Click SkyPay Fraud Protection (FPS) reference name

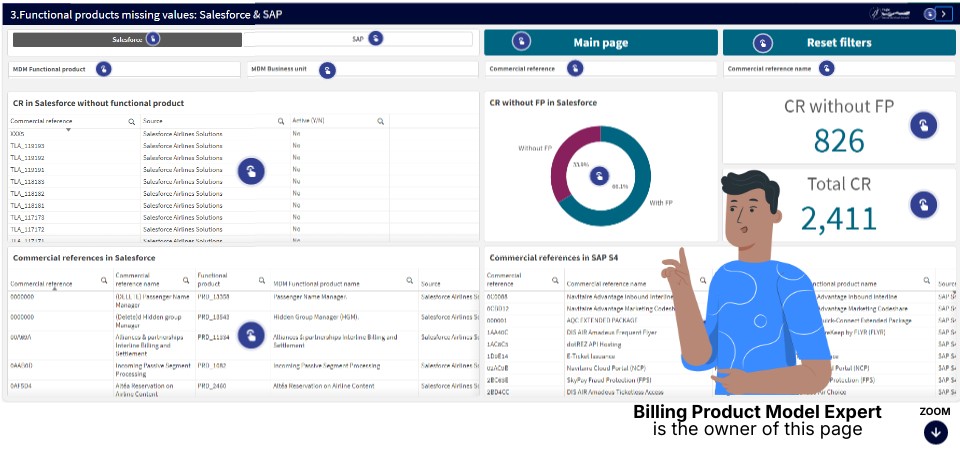(610, 380)
